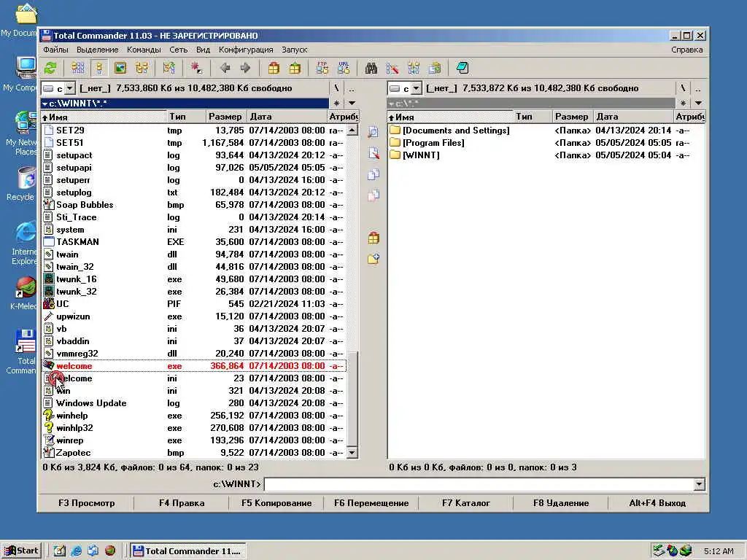The height and width of the screenshot is (560, 747).
Task: Click the unpack files toolbar icon
Action: pyautogui.click(x=295, y=68)
